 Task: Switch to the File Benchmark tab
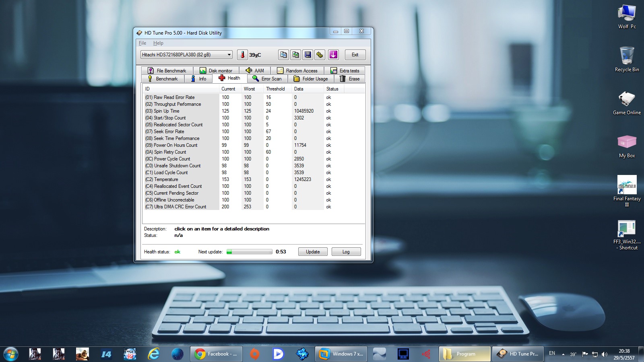click(x=167, y=70)
